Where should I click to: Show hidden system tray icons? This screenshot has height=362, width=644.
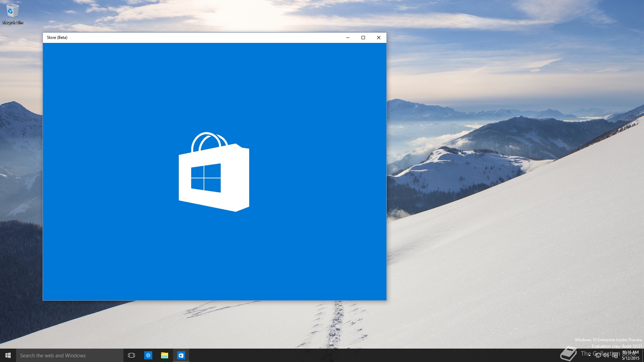589,355
